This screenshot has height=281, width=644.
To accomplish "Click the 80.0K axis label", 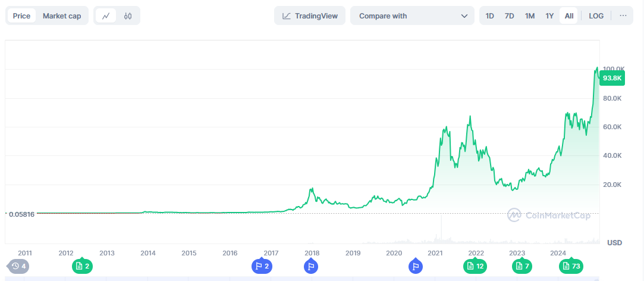I will pyautogui.click(x=612, y=98).
